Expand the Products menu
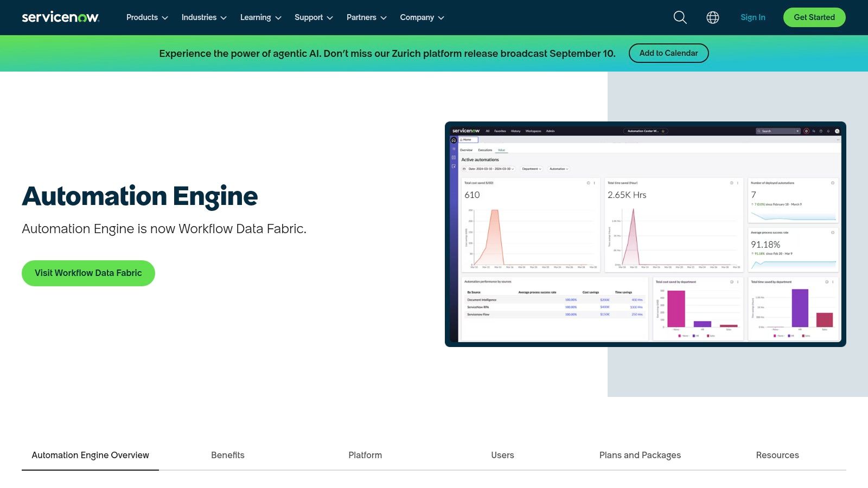This screenshot has width=868, height=488. click(147, 17)
